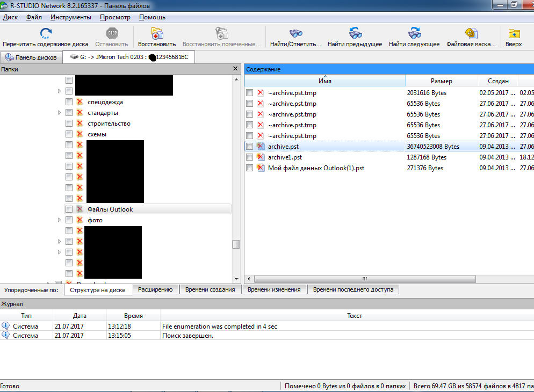Screen dimensions: 534x392
Task: Click deleted-folder icon of Файлы Outlook
Action: pyautogui.click(x=80, y=209)
